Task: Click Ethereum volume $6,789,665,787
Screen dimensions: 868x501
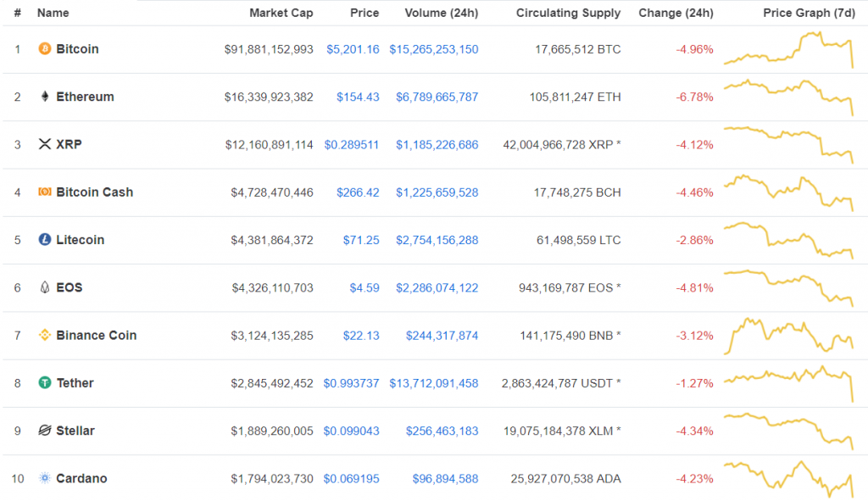Action: pyautogui.click(x=437, y=97)
